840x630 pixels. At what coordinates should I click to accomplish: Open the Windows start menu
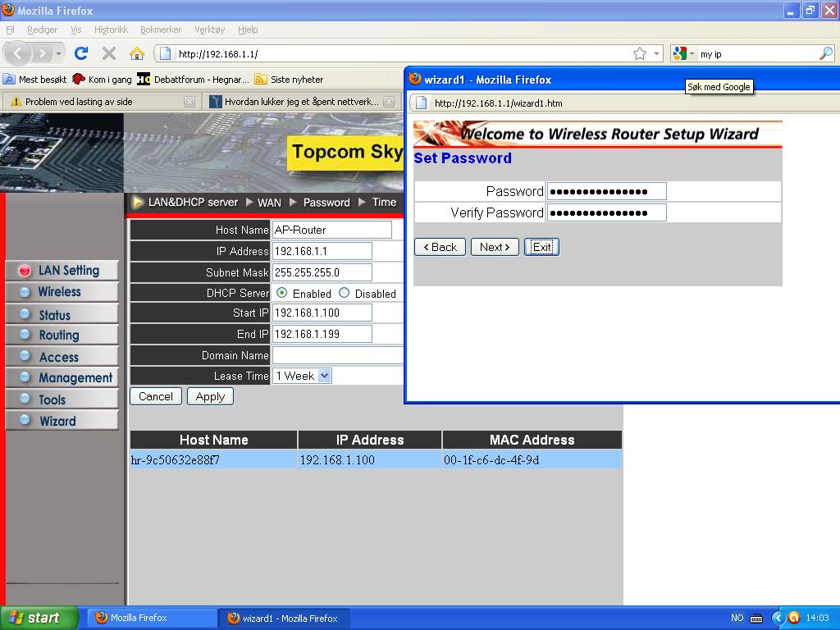[x=39, y=618]
